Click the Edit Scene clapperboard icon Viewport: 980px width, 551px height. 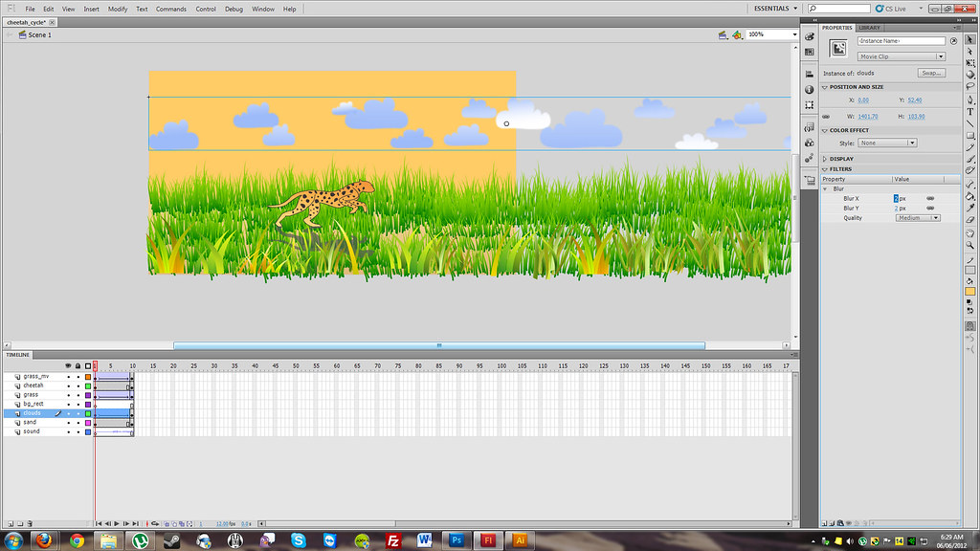[723, 35]
